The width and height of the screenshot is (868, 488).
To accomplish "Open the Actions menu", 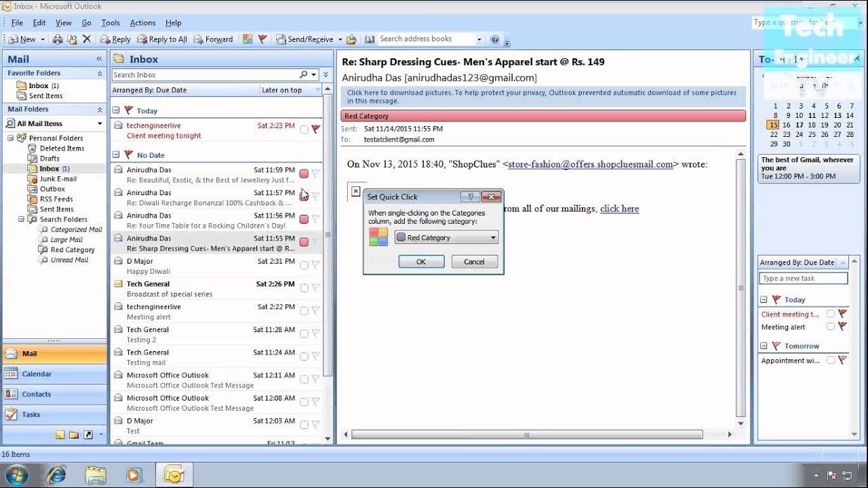I will click(142, 22).
